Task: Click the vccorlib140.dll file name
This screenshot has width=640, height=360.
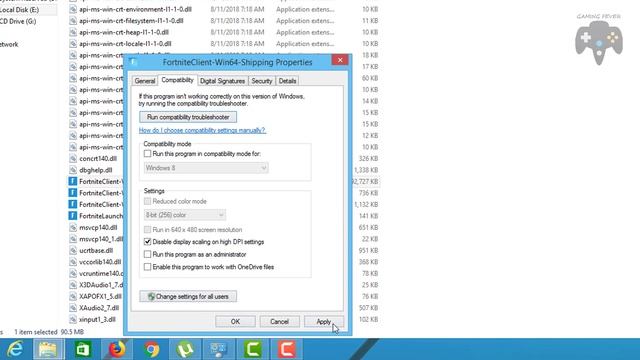Action: coord(100,262)
